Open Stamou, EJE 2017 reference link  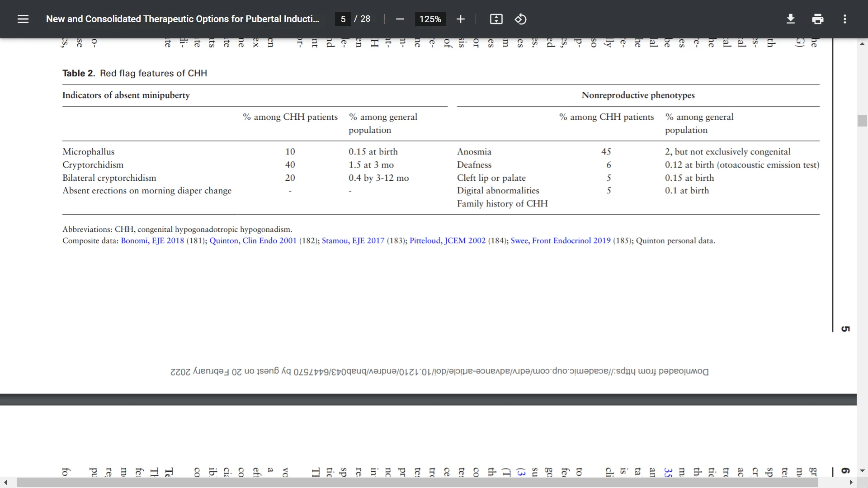(x=353, y=241)
